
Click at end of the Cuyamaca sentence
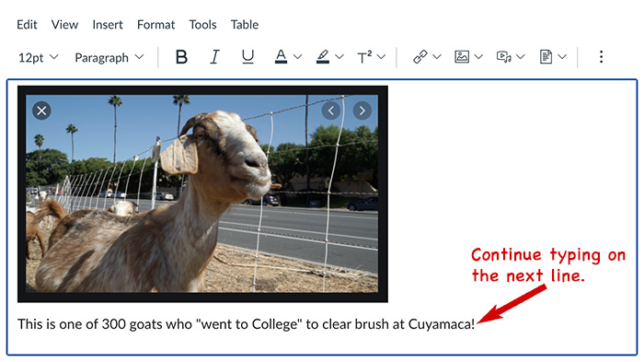point(476,324)
